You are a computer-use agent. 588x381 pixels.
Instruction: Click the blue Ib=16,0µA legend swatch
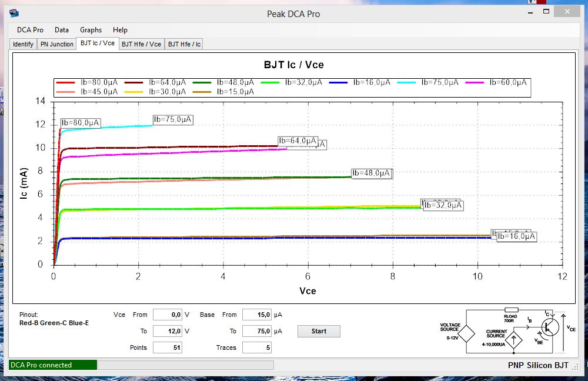[338, 82]
